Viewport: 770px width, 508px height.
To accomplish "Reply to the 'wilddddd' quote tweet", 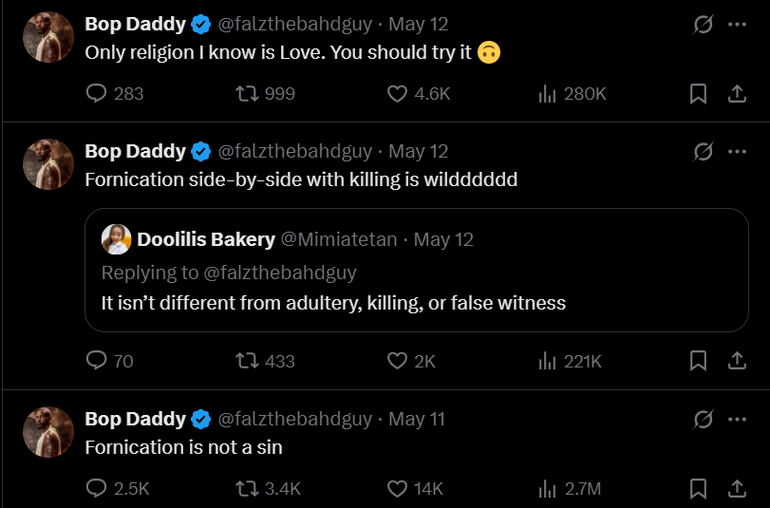I will [97, 361].
